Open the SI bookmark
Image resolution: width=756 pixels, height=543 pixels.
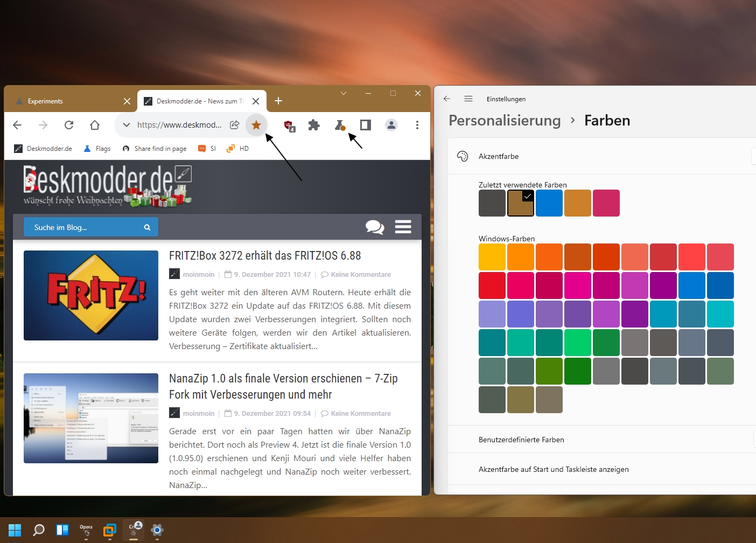[x=207, y=149]
